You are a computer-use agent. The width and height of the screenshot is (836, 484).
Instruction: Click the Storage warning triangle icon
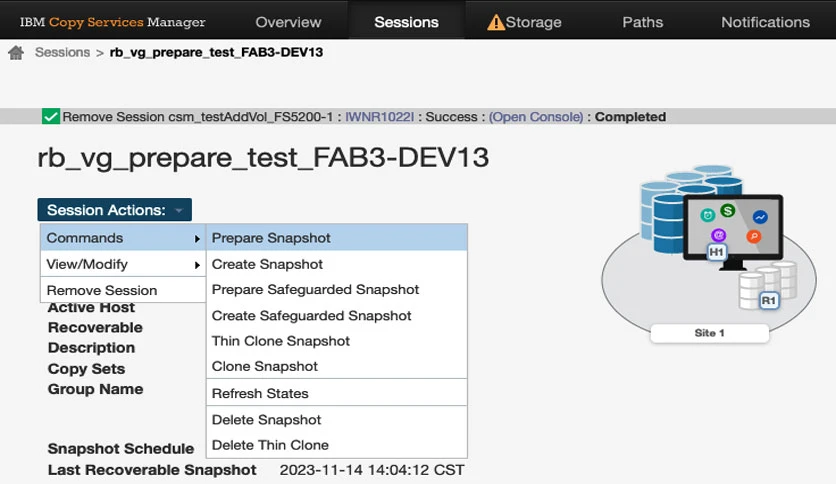(495, 22)
